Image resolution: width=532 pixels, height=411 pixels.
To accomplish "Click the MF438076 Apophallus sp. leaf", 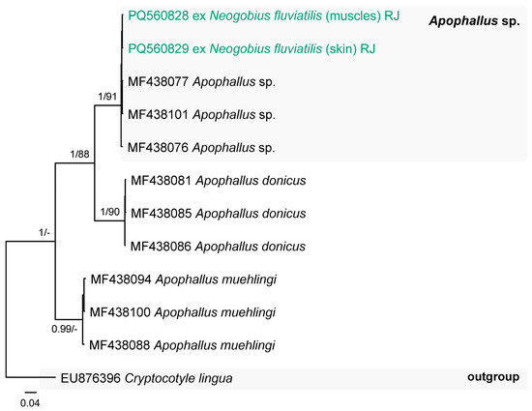I will [201, 148].
